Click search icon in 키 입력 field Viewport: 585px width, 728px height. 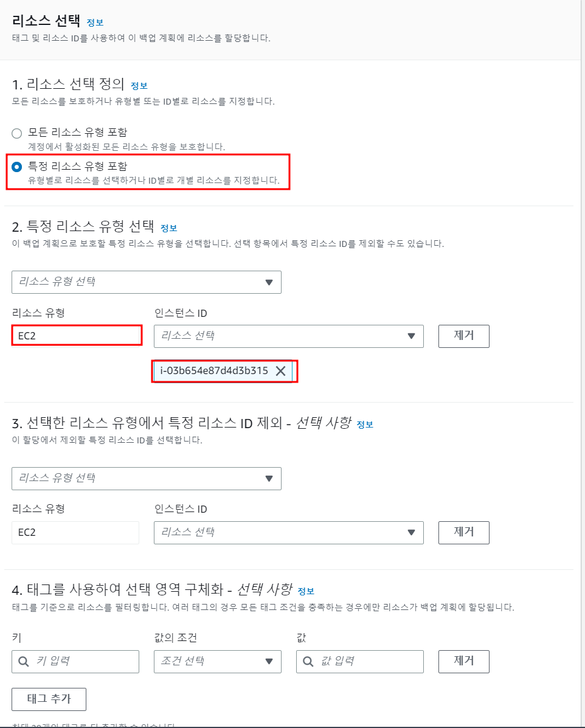(23, 662)
